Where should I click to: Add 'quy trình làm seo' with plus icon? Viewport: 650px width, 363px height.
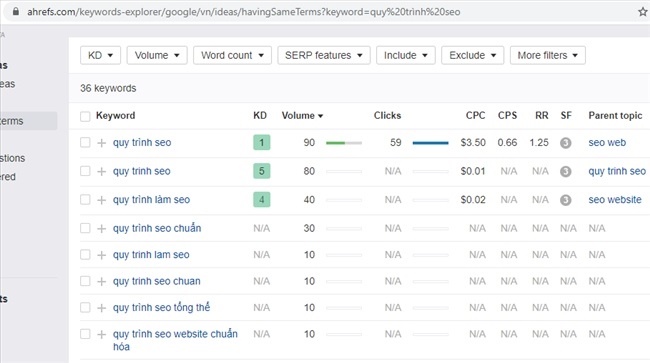(x=102, y=200)
